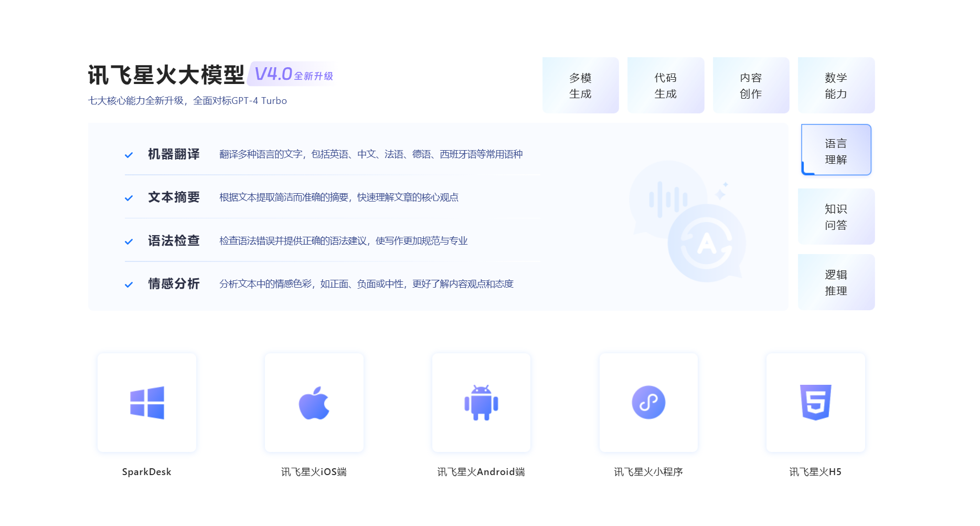
Task: Click the 讯飞星火H5 label
Action: pyautogui.click(x=815, y=472)
